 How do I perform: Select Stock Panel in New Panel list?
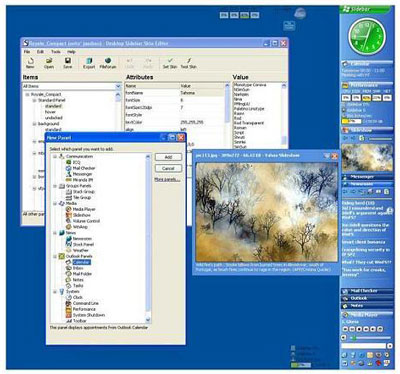80,244
